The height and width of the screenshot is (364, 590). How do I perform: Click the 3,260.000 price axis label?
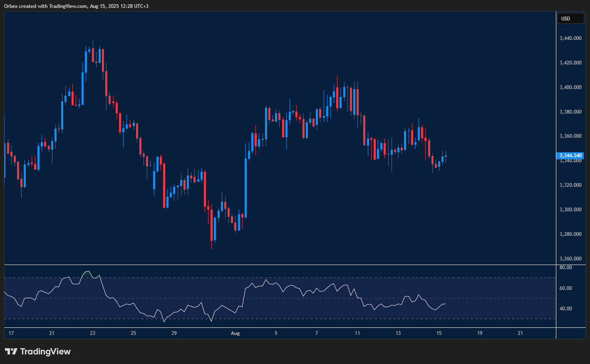click(570, 258)
